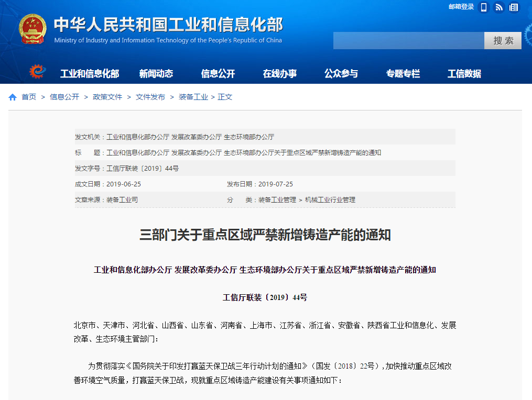Go to 首页 in breadcrumb
This screenshot has height=400, width=532.
29,97
